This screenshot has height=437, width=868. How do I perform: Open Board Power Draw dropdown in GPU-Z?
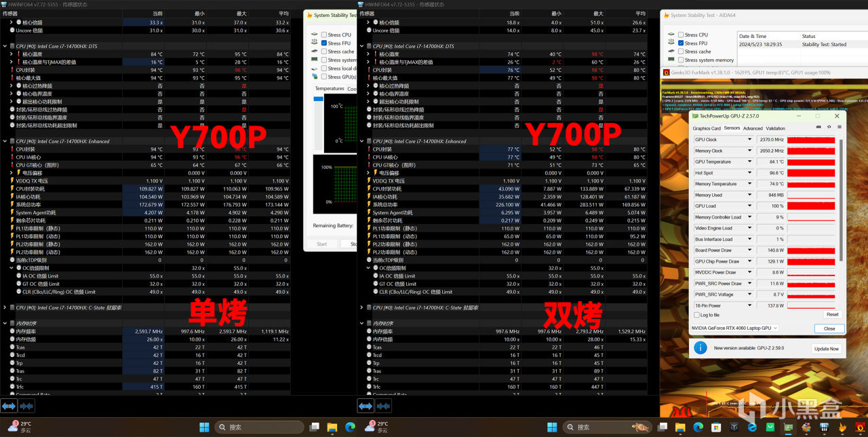tap(749, 250)
